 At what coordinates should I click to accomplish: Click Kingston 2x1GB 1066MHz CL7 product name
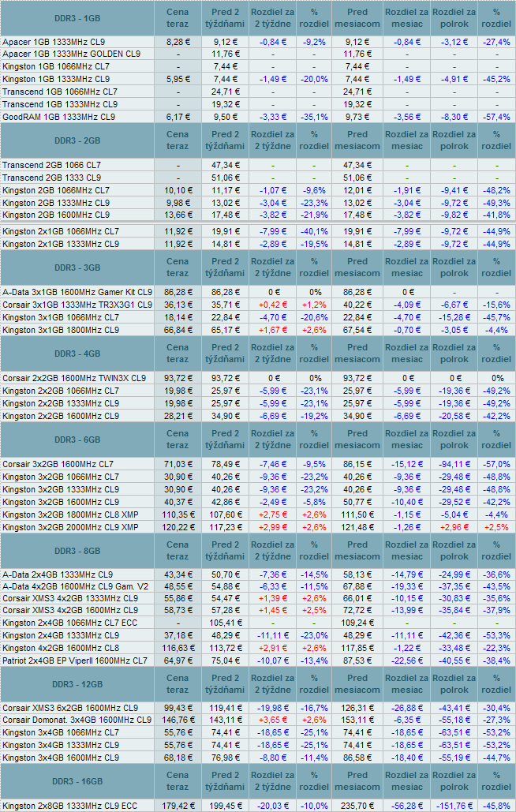coord(61,231)
